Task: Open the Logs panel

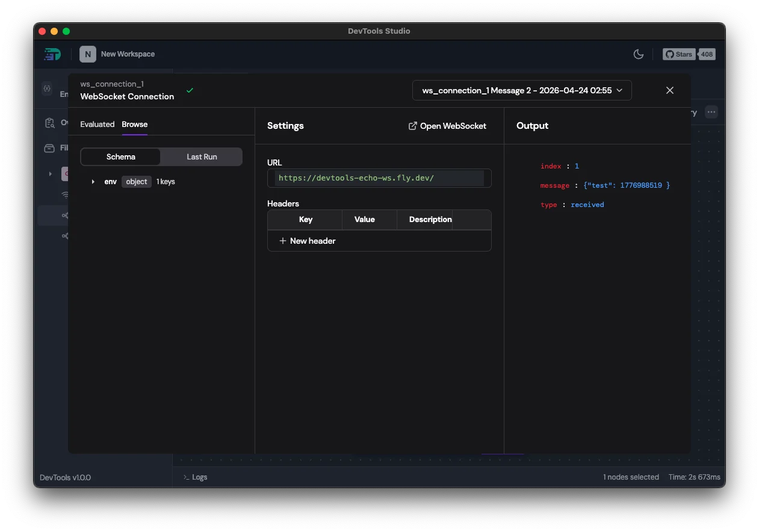Action: (195, 477)
